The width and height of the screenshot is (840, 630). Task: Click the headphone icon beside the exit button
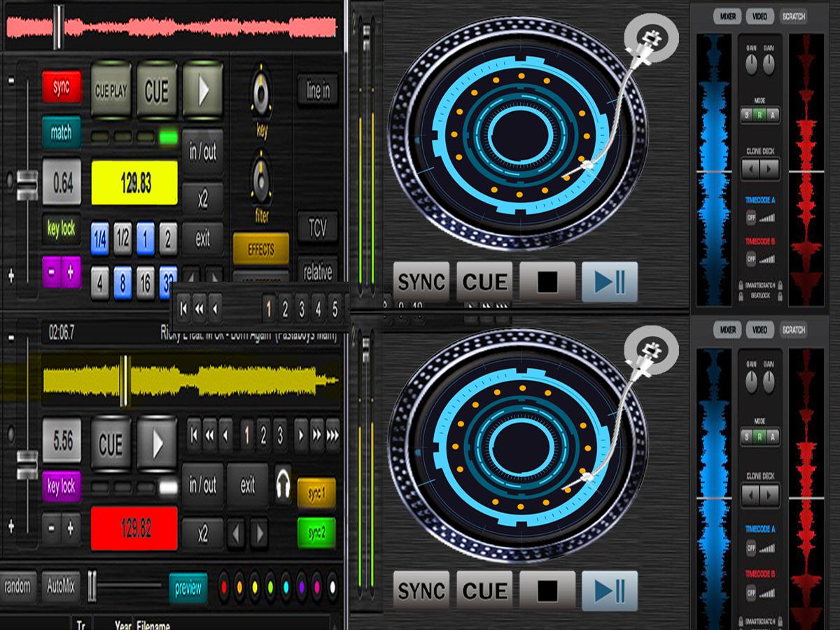(x=283, y=484)
